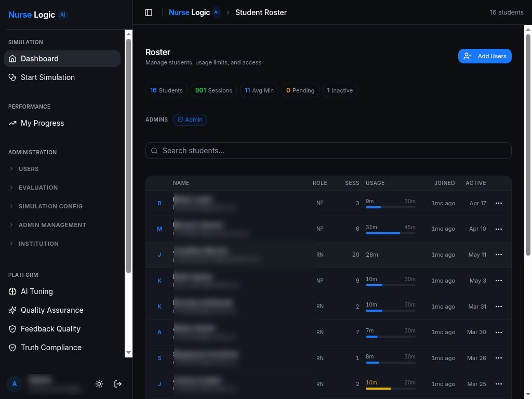Click the Nurse Logic breadcrumb link
The image size is (532, 399).
point(194,12)
